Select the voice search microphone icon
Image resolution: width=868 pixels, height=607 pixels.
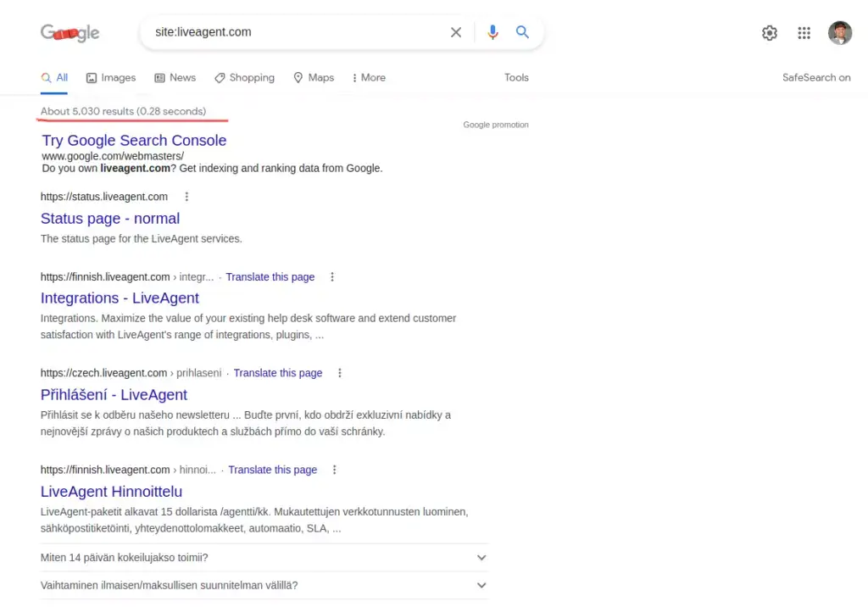coord(492,31)
